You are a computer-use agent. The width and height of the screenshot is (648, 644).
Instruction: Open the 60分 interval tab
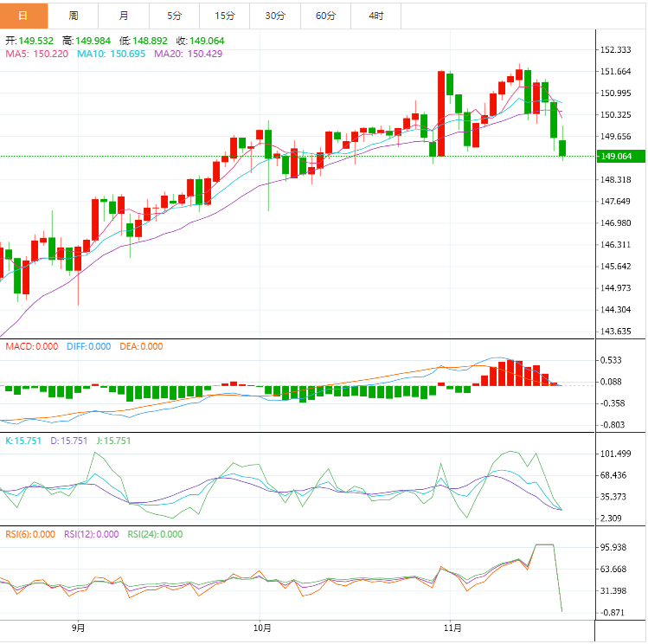point(325,16)
